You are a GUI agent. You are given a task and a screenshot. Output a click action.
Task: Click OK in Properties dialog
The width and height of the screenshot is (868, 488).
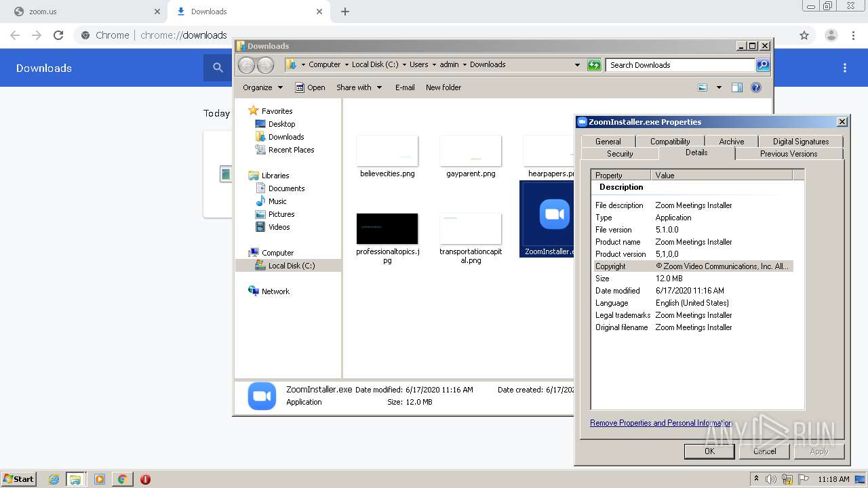[x=709, y=451]
